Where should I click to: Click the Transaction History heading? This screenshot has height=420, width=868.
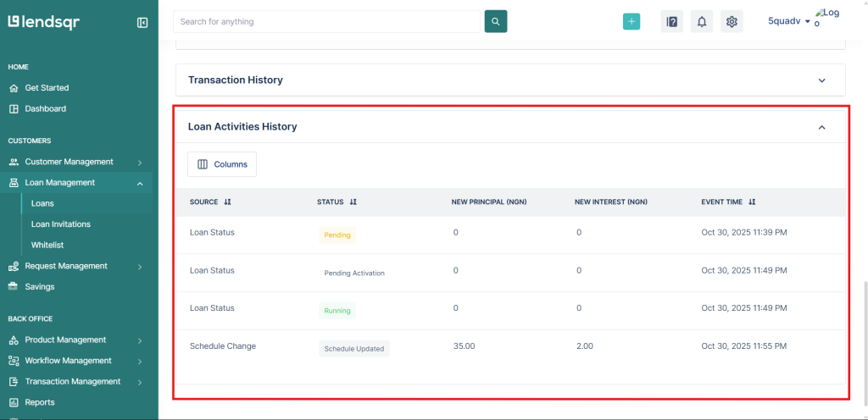click(236, 80)
